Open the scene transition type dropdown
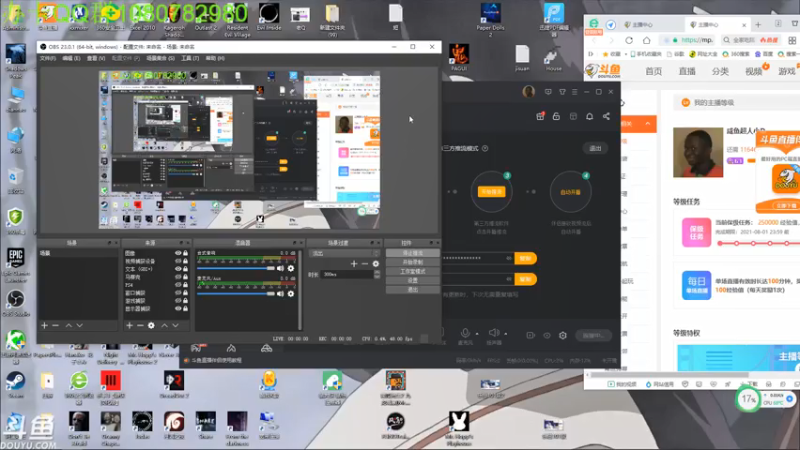The height and width of the screenshot is (450, 800). coord(344,253)
